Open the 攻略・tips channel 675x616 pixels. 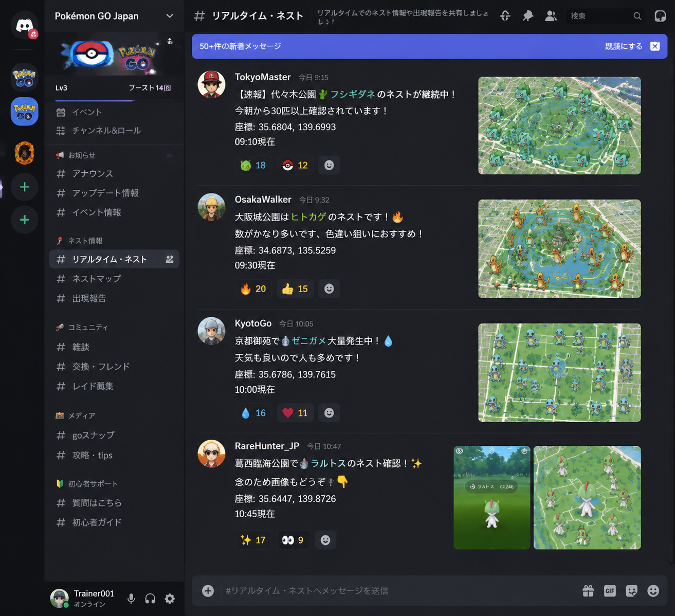pos(114,455)
